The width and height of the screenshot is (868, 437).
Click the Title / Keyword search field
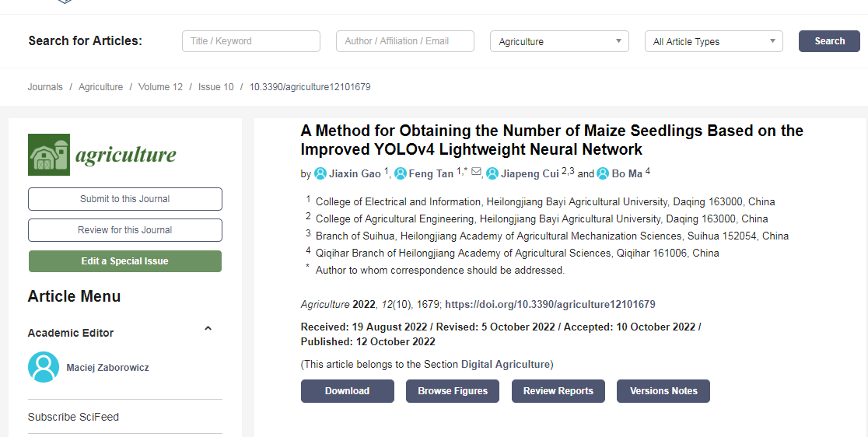(x=250, y=41)
